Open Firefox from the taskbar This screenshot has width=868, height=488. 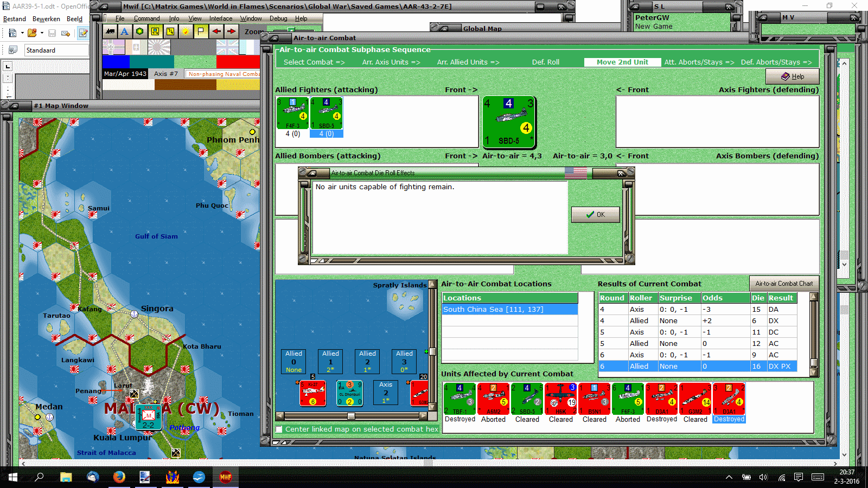[119, 477]
